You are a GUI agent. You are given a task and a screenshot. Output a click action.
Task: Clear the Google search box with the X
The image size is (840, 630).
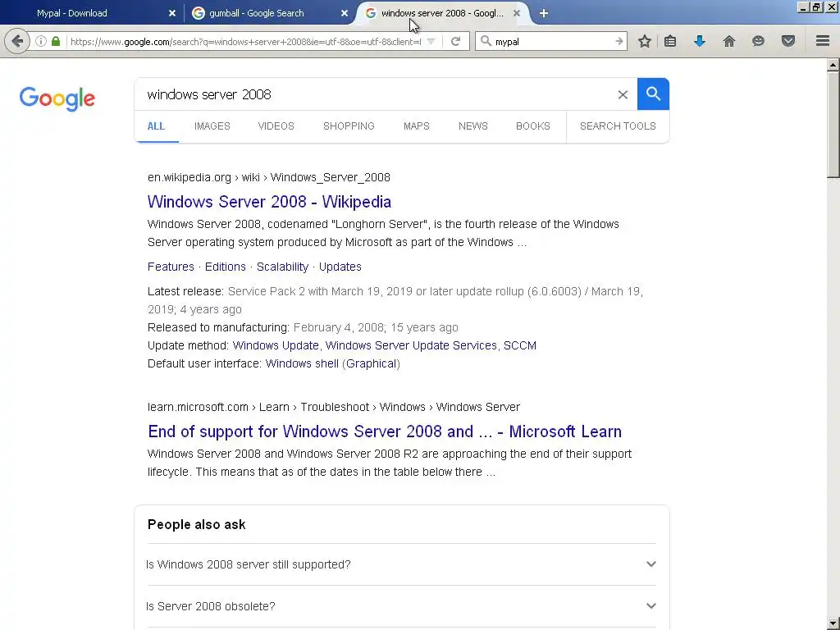coord(623,95)
